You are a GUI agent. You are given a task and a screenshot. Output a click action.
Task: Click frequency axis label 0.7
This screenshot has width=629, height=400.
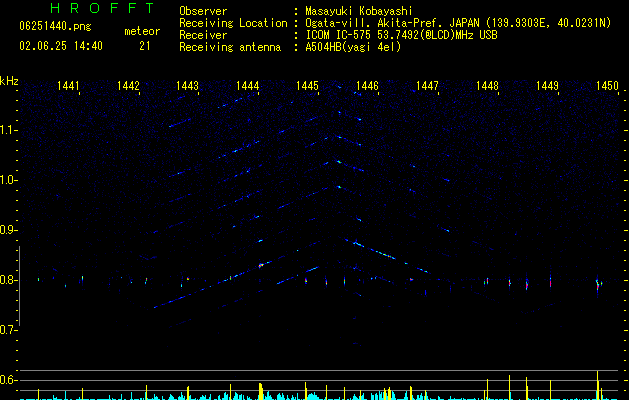[x=8, y=330]
